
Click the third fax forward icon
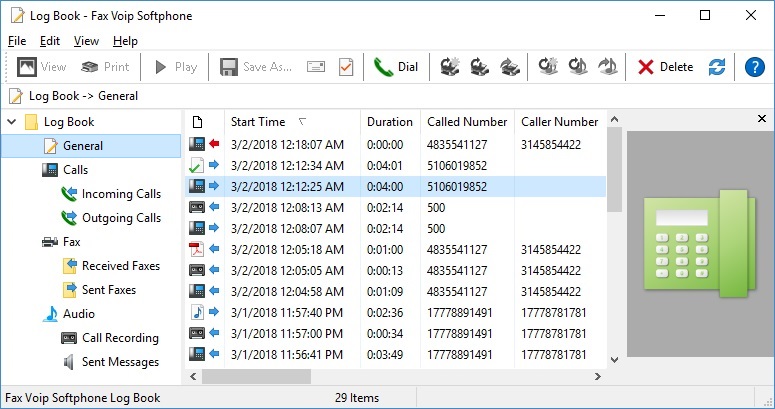(x=509, y=67)
